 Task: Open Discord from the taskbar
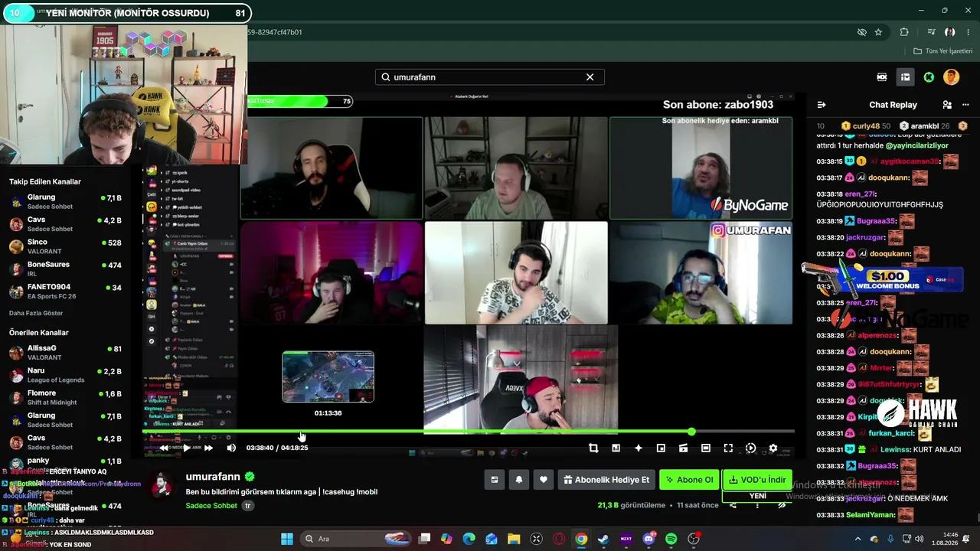[648, 539]
